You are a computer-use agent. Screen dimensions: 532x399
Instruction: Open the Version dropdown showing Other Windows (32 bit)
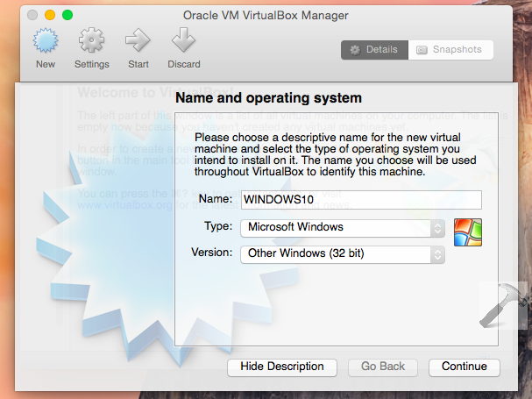(x=343, y=254)
